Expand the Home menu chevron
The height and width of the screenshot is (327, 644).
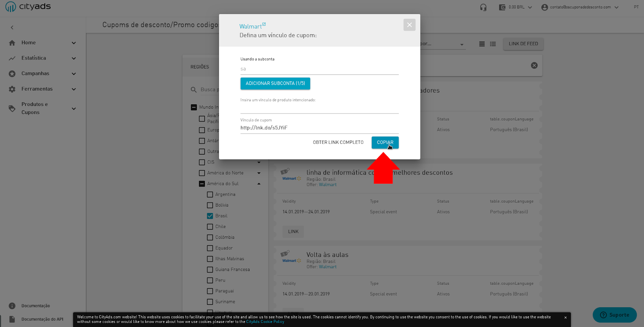[x=74, y=43]
